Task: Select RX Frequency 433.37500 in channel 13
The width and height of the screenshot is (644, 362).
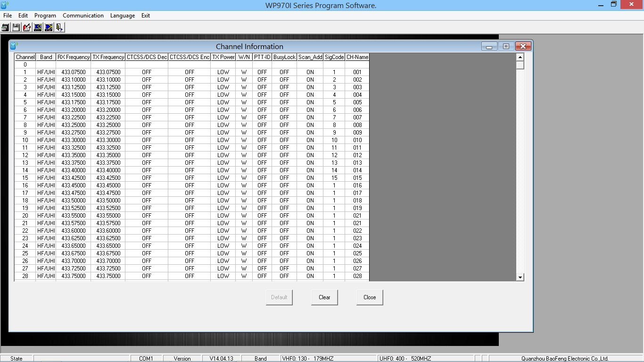Action: coord(74,163)
